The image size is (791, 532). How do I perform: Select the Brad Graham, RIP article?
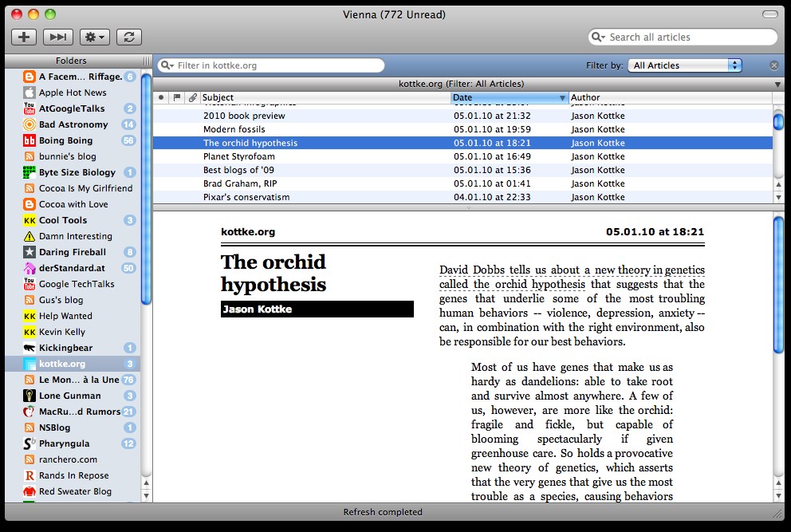462,183
